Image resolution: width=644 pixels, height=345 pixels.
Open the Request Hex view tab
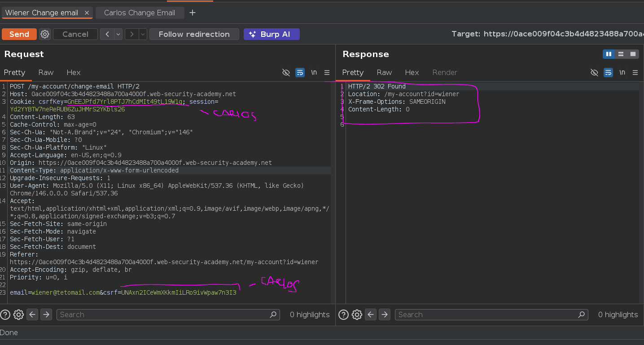74,72
